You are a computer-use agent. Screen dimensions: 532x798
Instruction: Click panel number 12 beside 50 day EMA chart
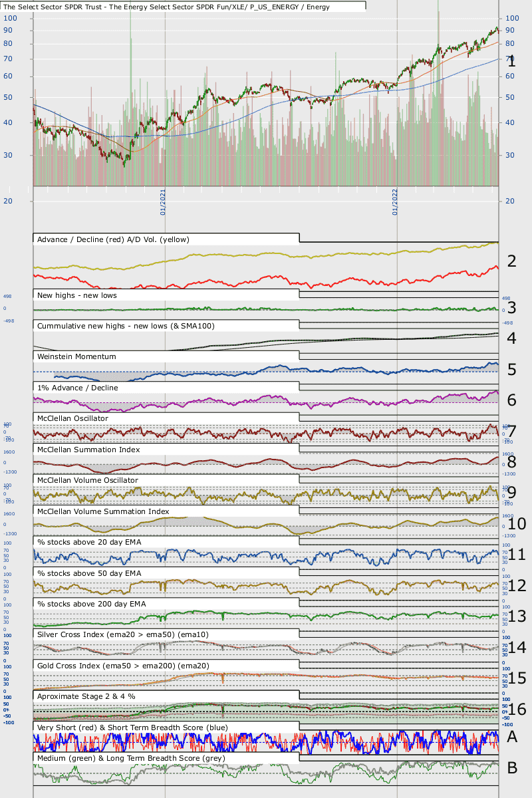pyautogui.click(x=516, y=585)
